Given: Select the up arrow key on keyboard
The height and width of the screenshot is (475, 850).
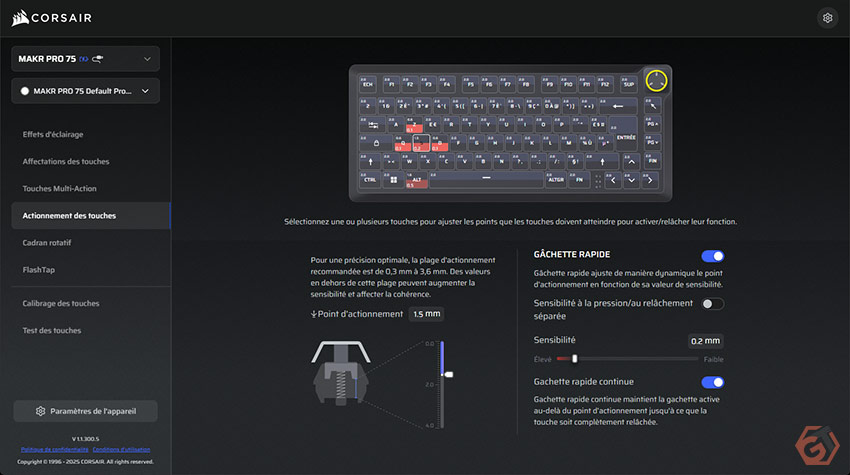Looking at the screenshot, I should (x=630, y=162).
